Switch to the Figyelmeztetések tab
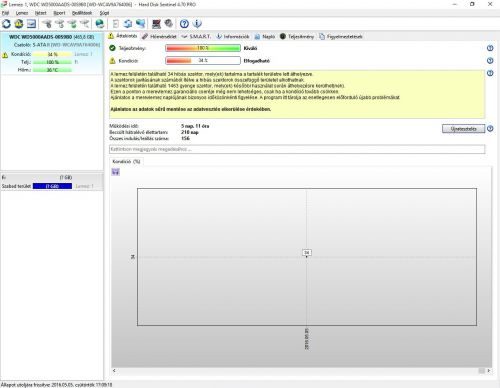Image resolution: width=500 pixels, height=388 pixels. [341, 36]
